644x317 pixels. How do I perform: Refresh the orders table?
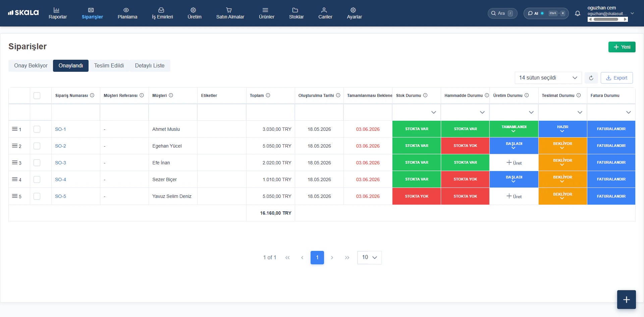pyautogui.click(x=591, y=78)
